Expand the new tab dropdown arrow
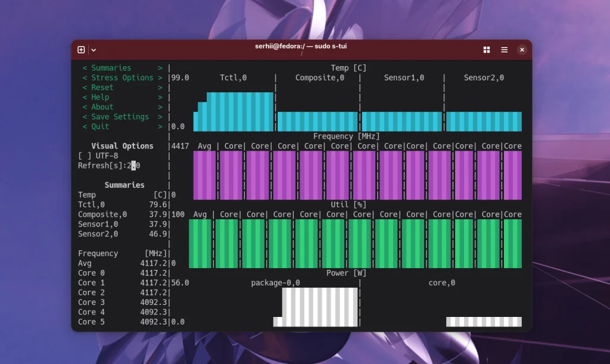The width and height of the screenshot is (610, 364). [94, 50]
